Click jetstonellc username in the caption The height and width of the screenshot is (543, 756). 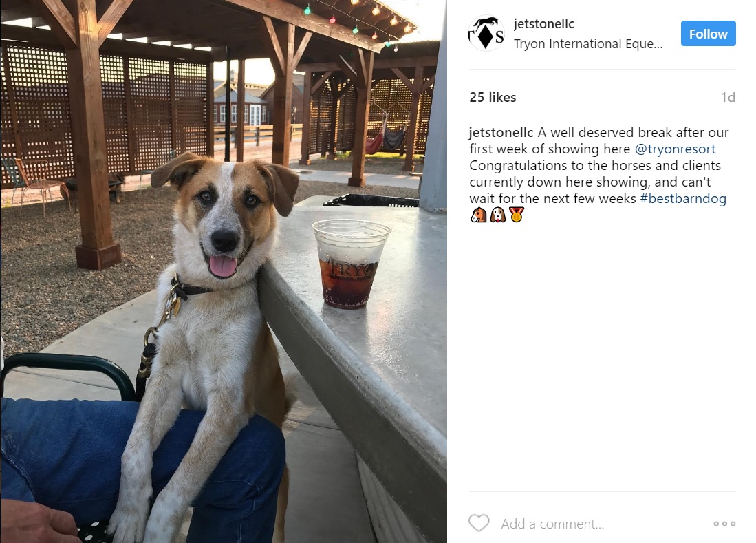click(501, 133)
